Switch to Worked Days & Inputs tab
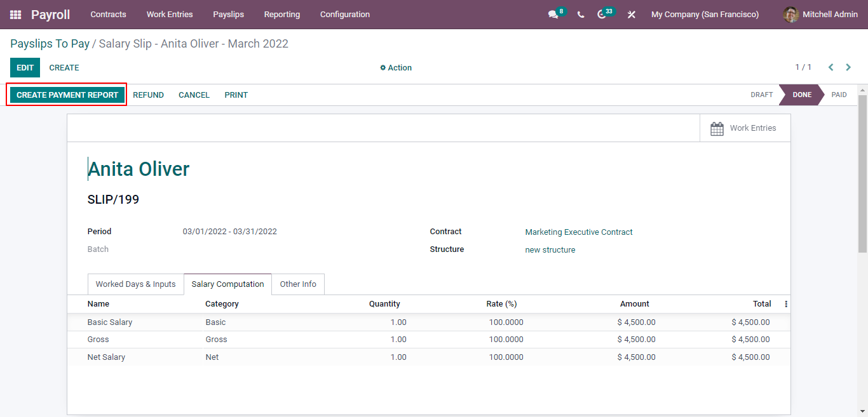This screenshot has width=868, height=417. (135, 284)
